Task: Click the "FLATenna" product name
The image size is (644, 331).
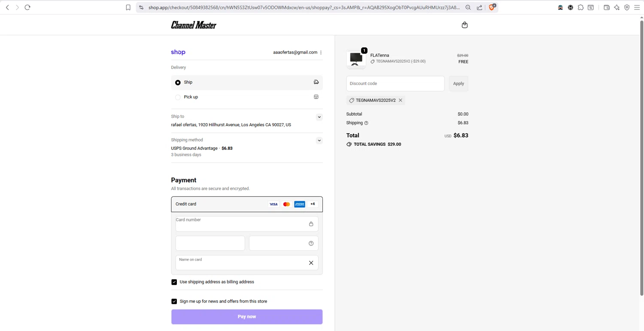Action: tap(380, 55)
